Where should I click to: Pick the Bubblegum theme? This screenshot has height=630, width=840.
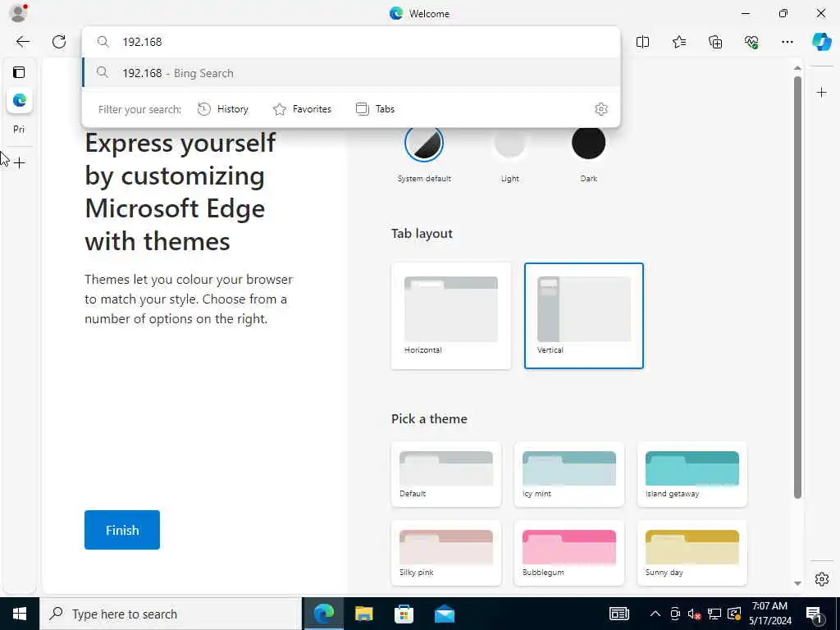pos(569,553)
